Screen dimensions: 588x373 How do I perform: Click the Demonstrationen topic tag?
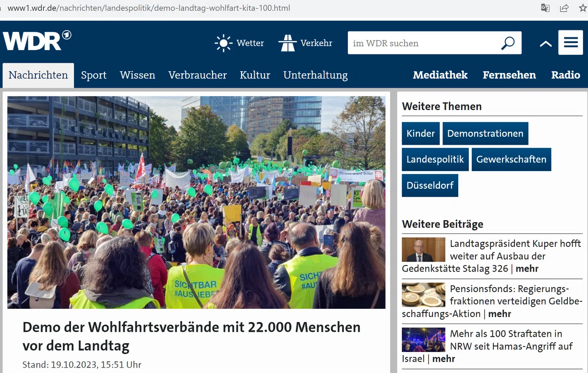pyautogui.click(x=485, y=133)
